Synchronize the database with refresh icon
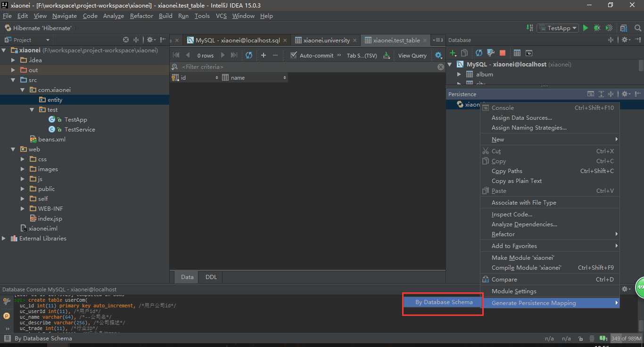Image resolution: width=644 pixels, height=347 pixels. (479, 53)
